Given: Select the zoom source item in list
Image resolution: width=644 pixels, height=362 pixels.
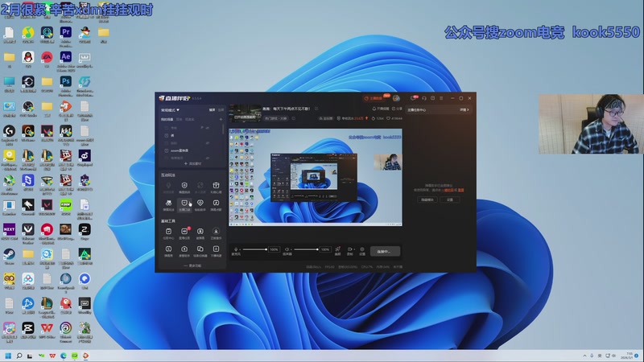Looking at the screenshot, I should [x=179, y=150].
